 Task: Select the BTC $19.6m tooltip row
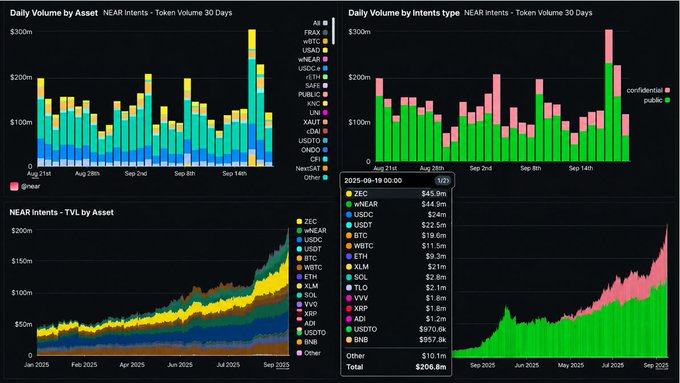click(x=396, y=235)
